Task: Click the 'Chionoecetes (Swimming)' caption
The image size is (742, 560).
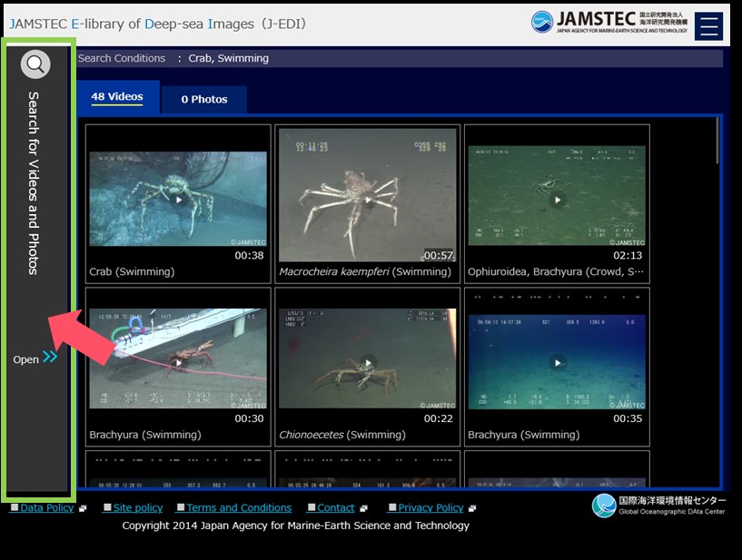Action: [342, 435]
